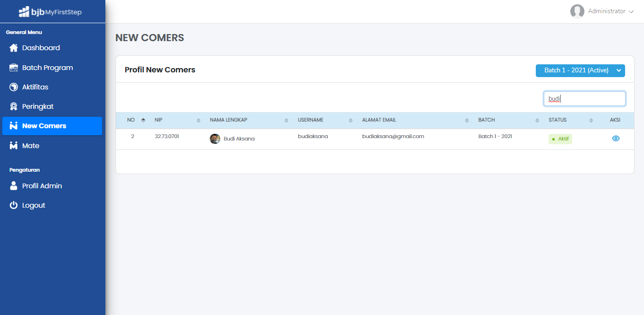
Task: Click the Mate sidebar icon
Action: click(x=14, y=146)
